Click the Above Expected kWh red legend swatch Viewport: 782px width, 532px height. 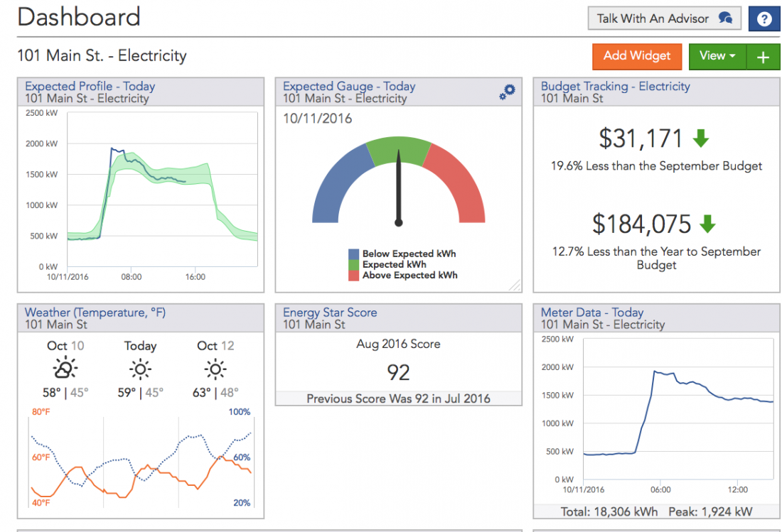click(x=353, y=276)
